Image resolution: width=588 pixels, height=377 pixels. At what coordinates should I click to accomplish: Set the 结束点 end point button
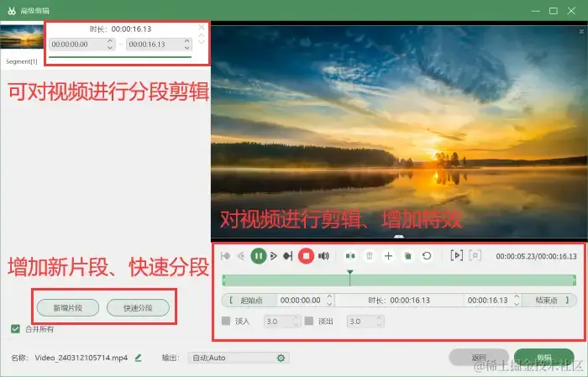tap(549, 301)
